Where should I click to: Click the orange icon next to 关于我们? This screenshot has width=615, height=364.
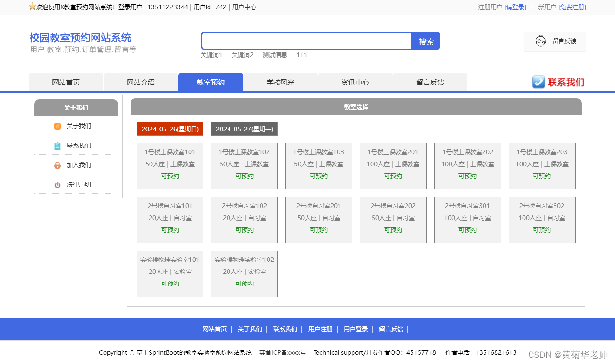coord(58,126)
